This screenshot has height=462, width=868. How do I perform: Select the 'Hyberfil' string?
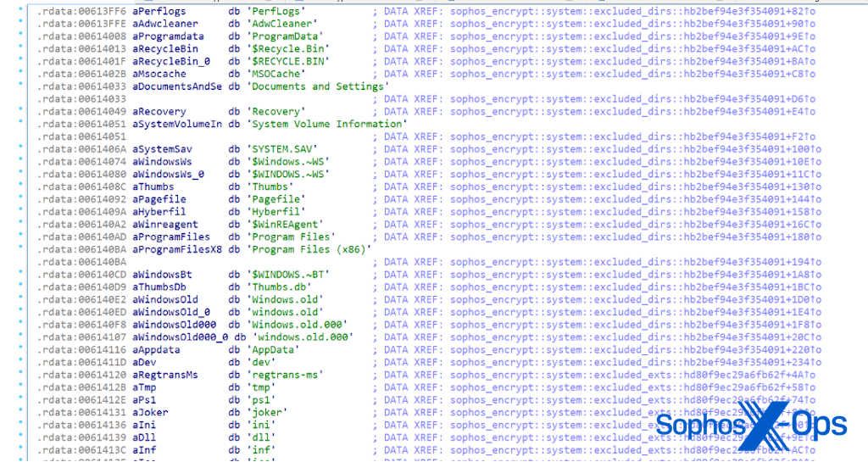275,212
